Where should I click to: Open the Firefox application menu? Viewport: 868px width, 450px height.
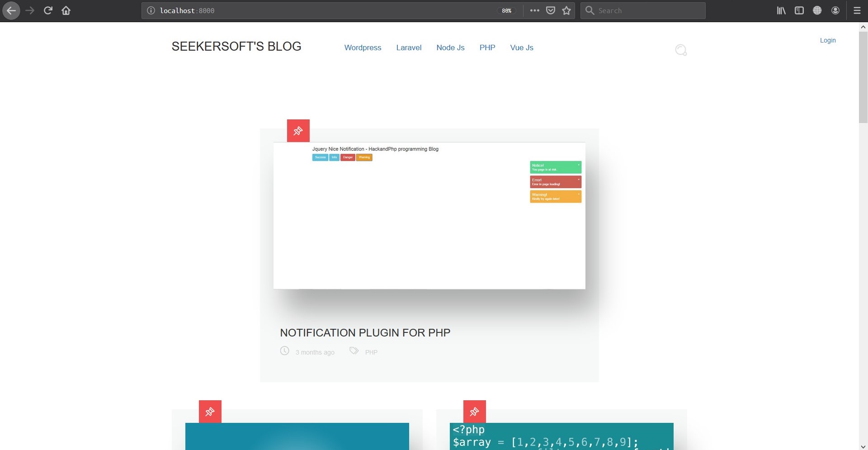tap(857, 10)
